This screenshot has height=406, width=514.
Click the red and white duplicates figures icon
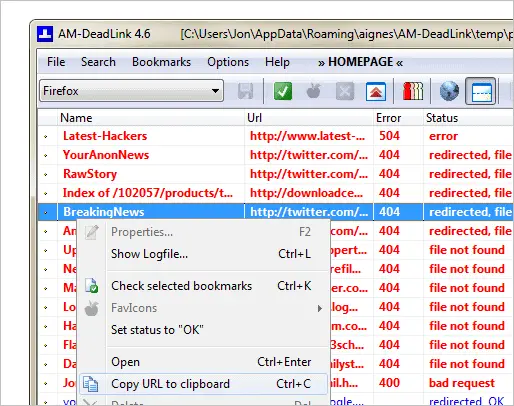pyautogui.click(x=413, y=91)
